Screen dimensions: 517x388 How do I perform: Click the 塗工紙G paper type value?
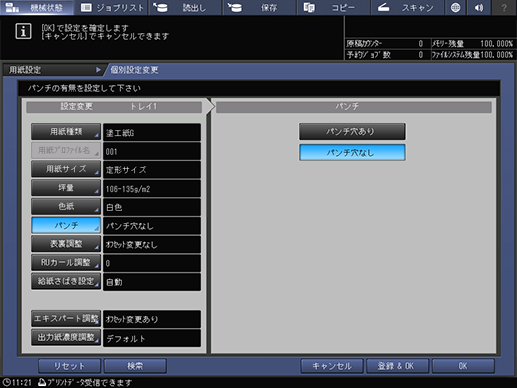click(152, 132)
